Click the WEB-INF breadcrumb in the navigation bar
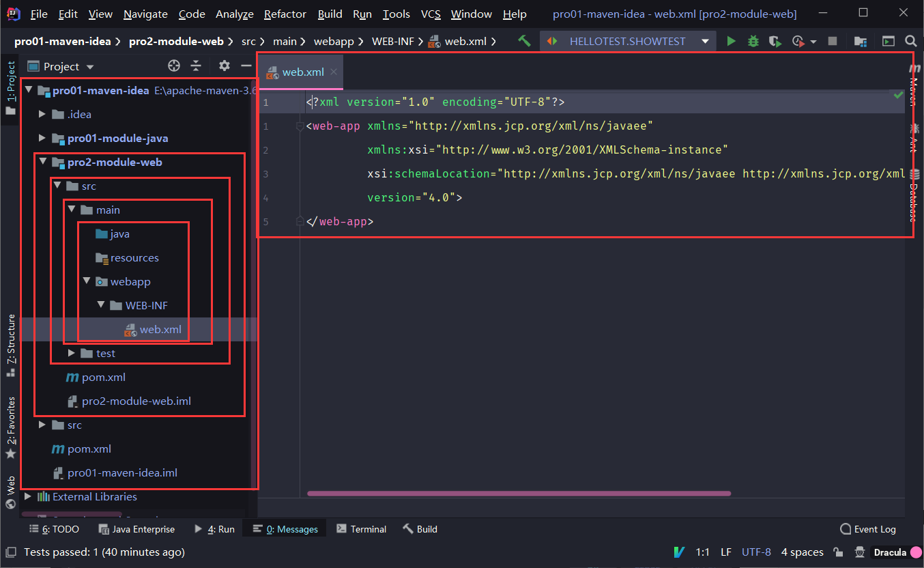The height and width of the screenshot is (568, 924). point(392,42)
